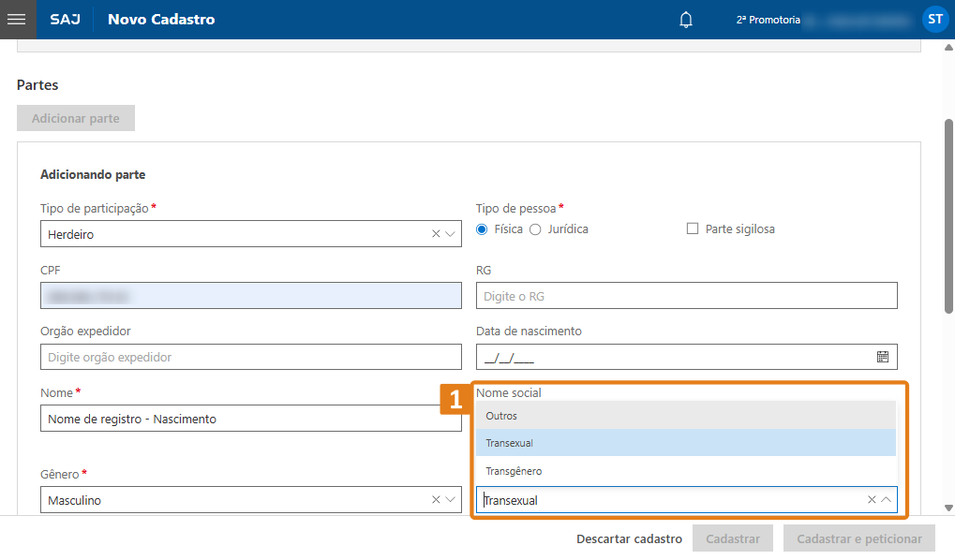Clear the selected Gênero value

[x=436, y=500]
